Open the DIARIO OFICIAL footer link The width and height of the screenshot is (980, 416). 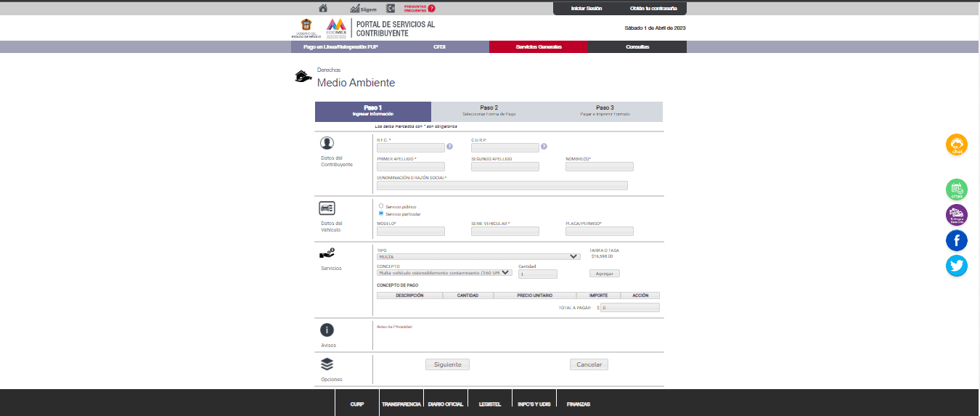[x=446, y=404]
